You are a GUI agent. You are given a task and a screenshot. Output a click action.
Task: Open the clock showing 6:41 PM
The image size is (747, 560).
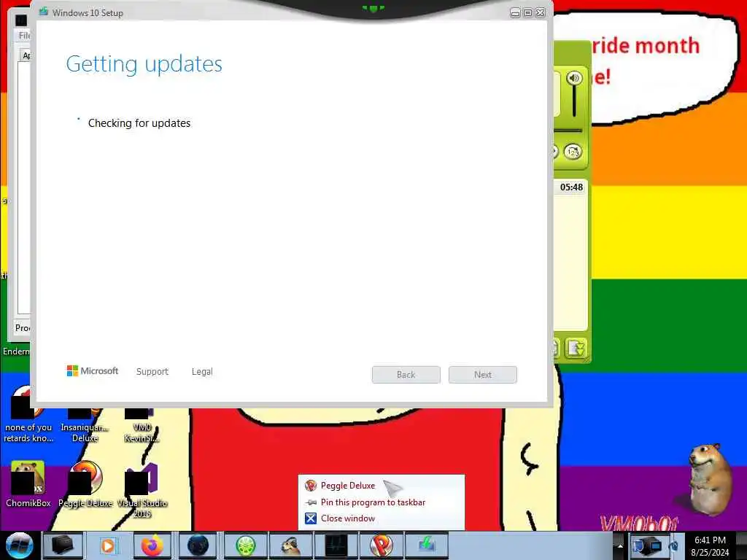click(x=710, y=546)
